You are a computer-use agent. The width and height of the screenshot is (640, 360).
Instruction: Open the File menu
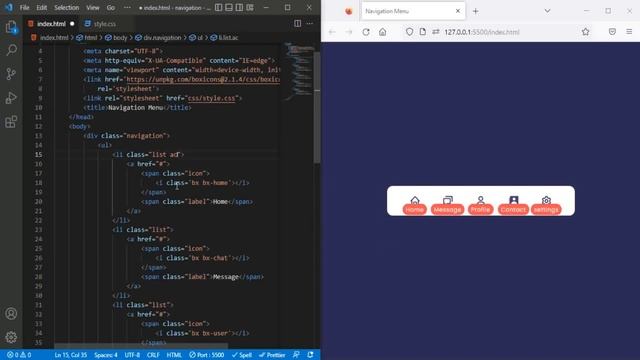pyautogui.click(x=24, y=7)
